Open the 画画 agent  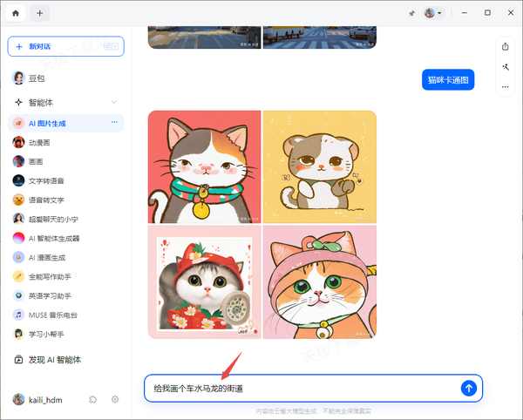[x=65, y=162]
